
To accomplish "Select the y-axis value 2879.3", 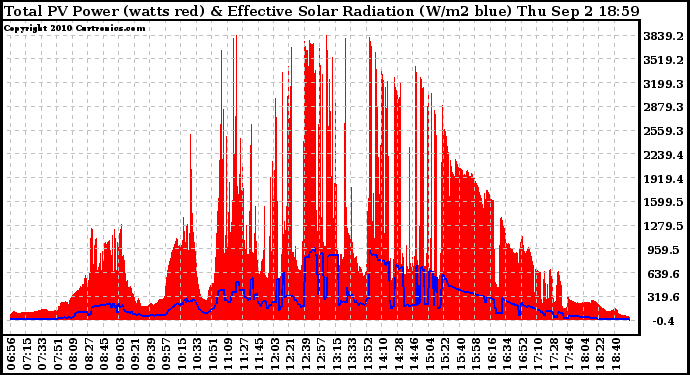I will tap(663, 108).
